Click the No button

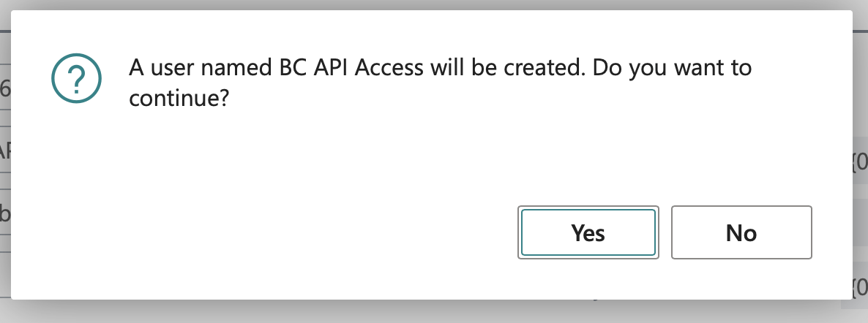(x=741, y=232)
